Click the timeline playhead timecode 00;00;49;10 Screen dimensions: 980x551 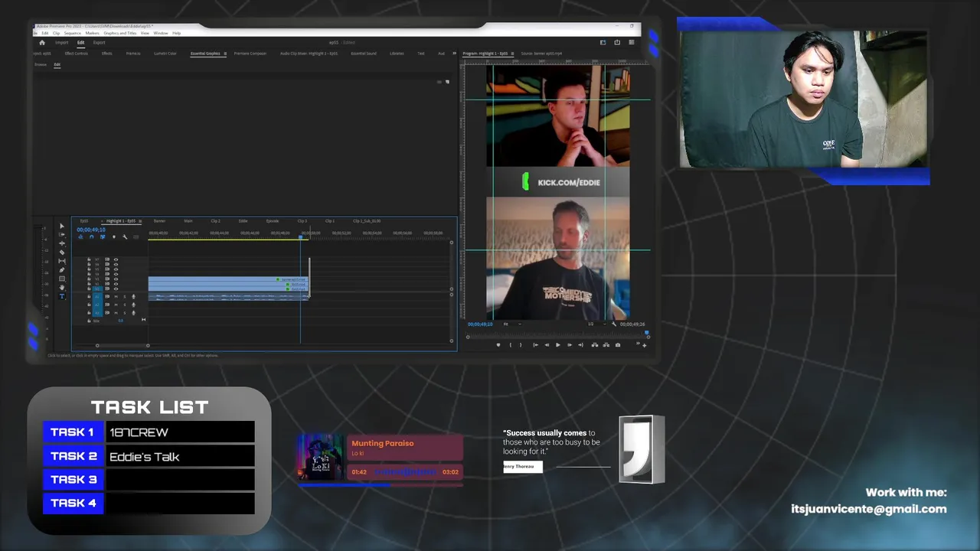[90, 230]
